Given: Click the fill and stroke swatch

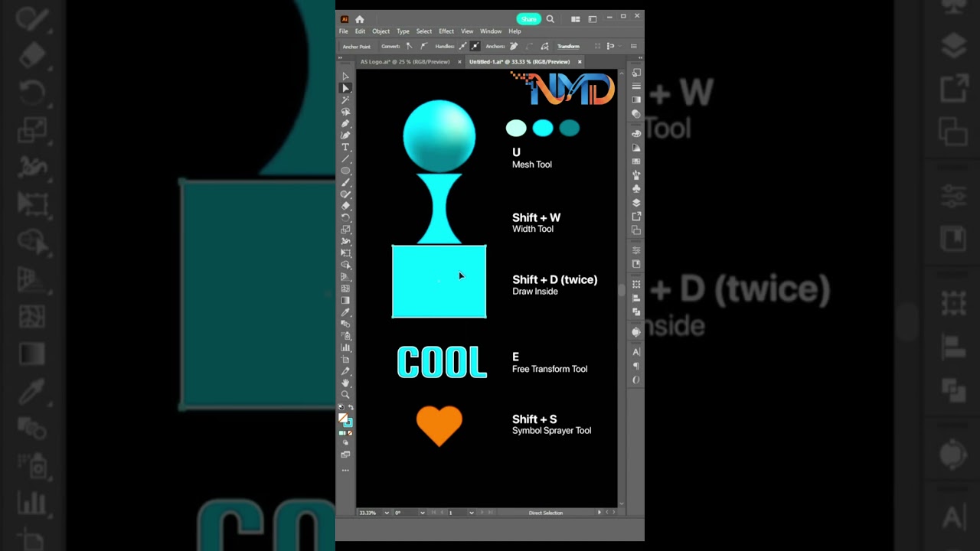Looking at the screenshot, I should click(345, 419).
